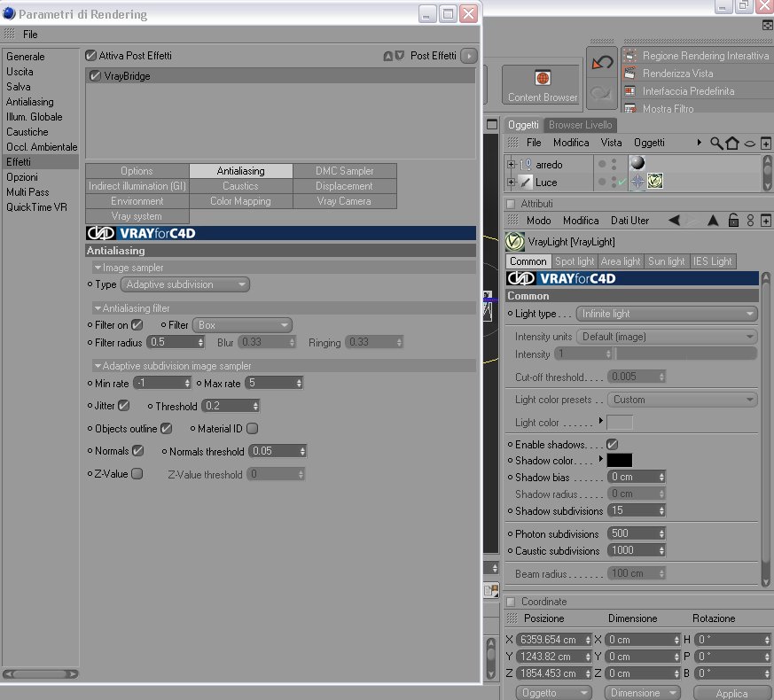Collapse the Image sampler section

click(98, 268)
